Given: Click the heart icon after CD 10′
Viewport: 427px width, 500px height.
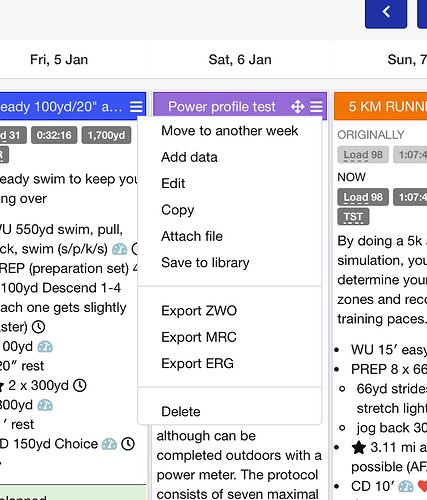Looking at the screenshot, I should 423,486.
